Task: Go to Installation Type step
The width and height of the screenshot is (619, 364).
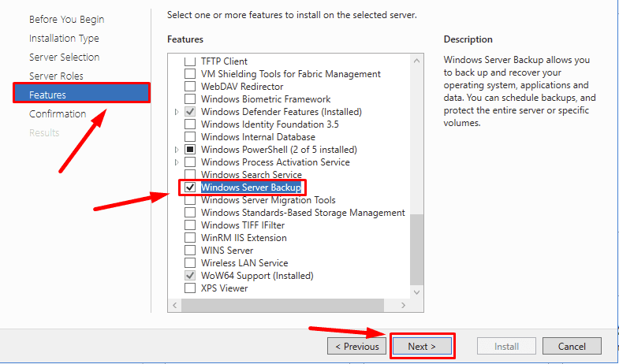Action: point(64,39)
